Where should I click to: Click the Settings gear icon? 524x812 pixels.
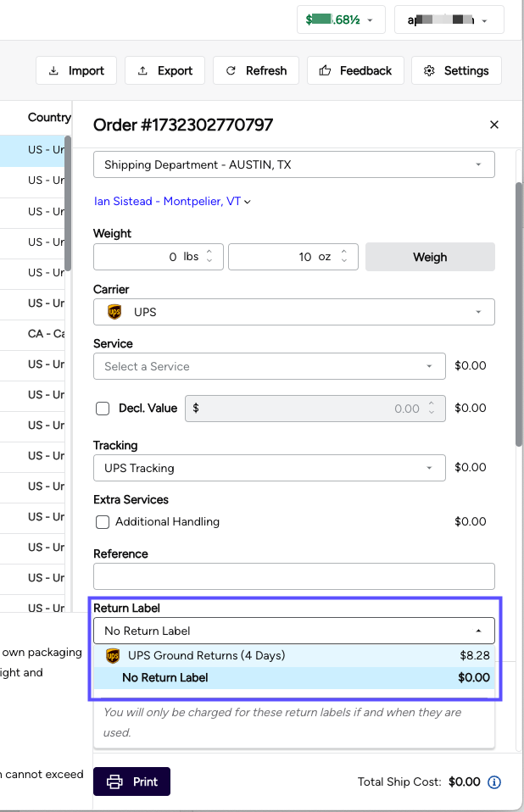429,70
